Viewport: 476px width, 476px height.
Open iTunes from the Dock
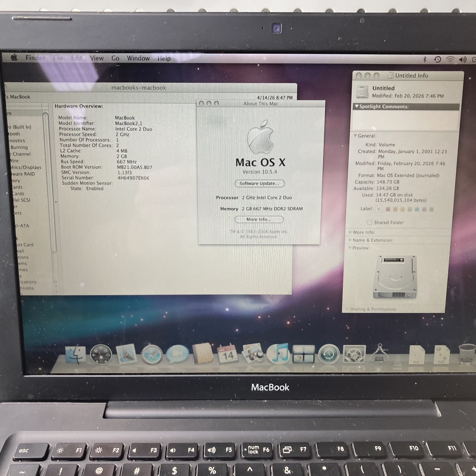point(278,353)
